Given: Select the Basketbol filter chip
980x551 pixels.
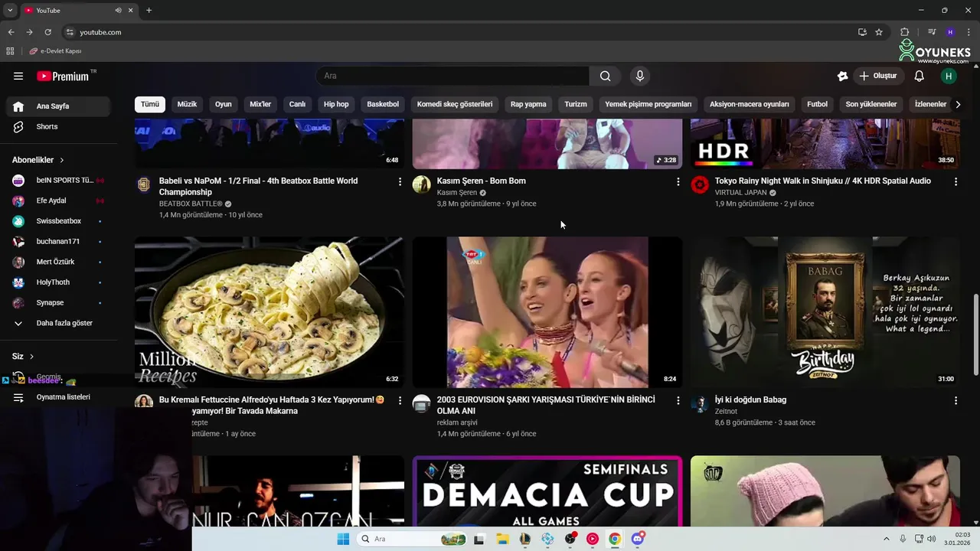Looking at the screenshot, I should (x=383, y=104).
